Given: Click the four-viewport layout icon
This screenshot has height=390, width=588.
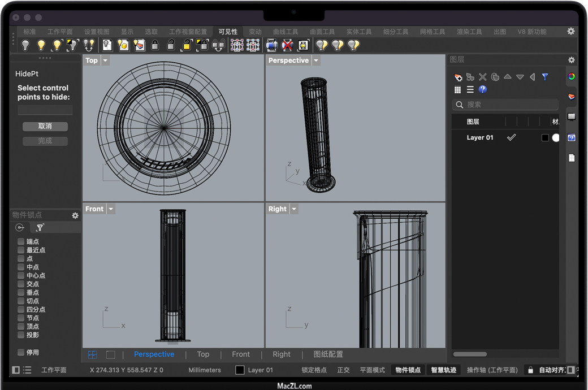Looking at the screenshot, I should 92,354.
